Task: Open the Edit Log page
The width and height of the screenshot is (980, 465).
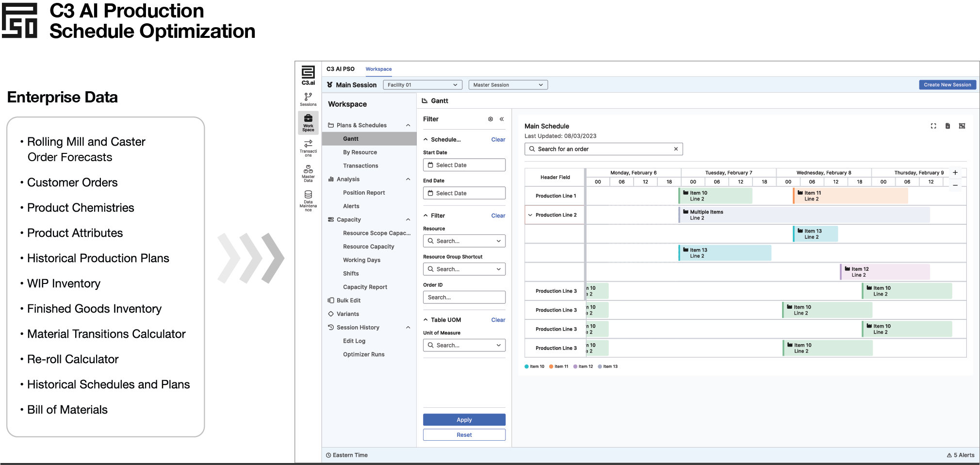Action: click(x=354, y=341)
